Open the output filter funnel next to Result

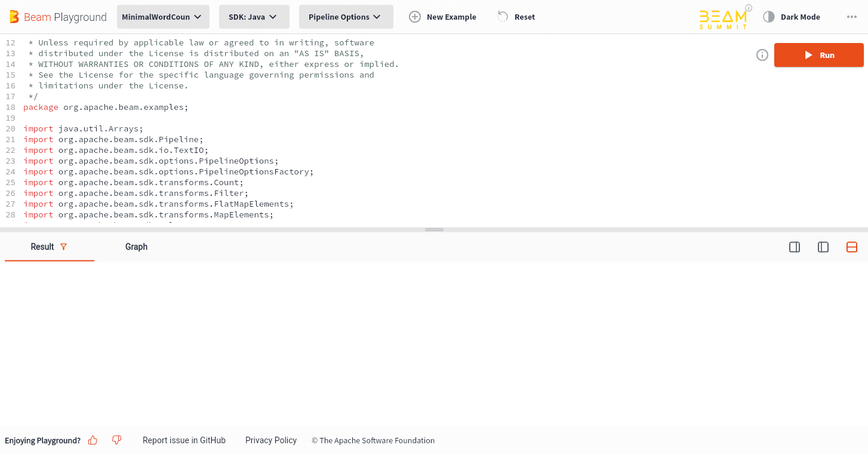tap(64, 246)
